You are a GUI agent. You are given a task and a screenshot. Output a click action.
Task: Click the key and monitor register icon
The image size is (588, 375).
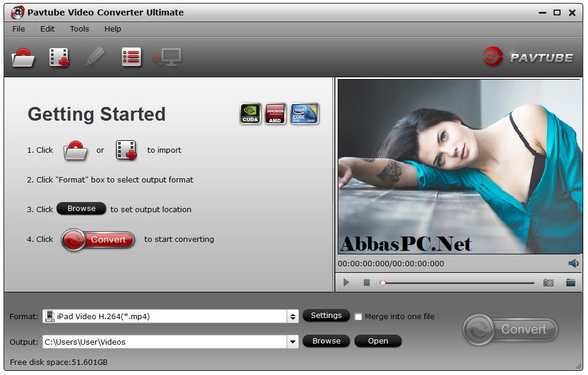click(166, 58)
